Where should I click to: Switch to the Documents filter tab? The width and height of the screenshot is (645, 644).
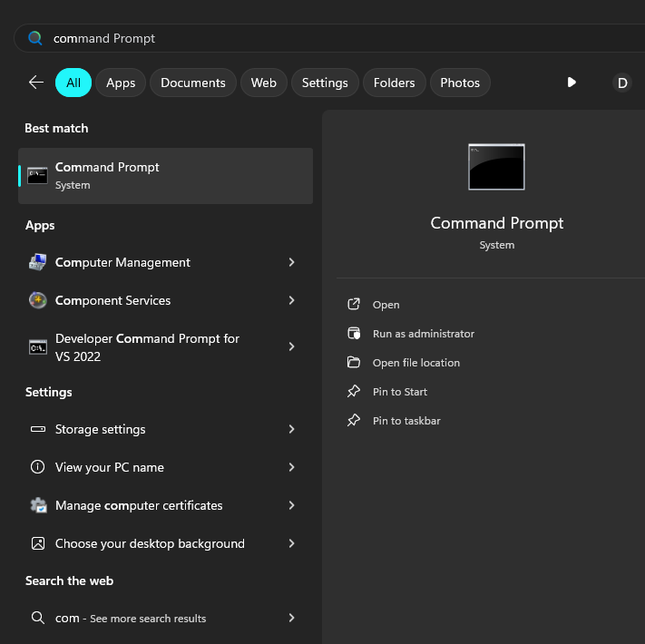pos(192,83)
